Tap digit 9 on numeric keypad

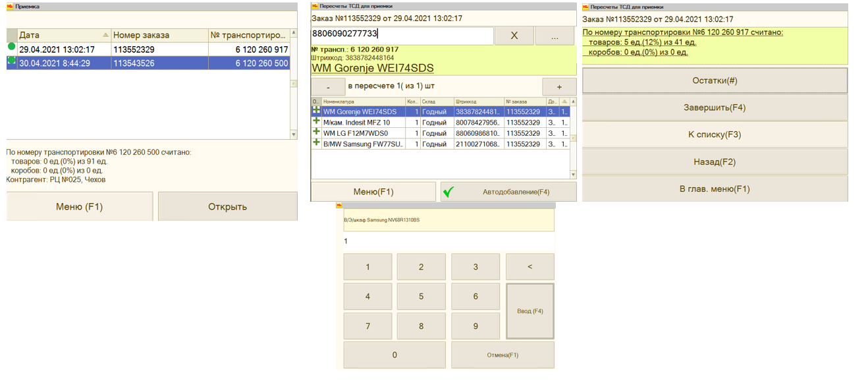click(475, 326)
